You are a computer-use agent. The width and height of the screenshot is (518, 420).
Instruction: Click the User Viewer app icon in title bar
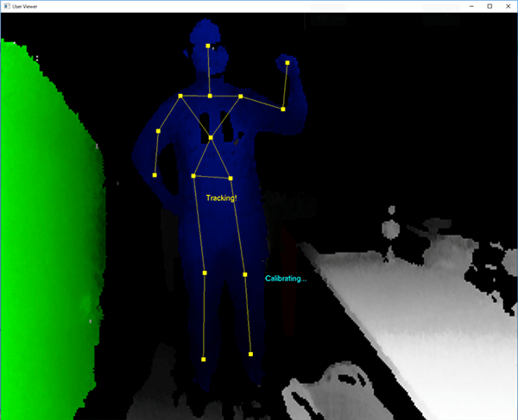pos(7,6)
